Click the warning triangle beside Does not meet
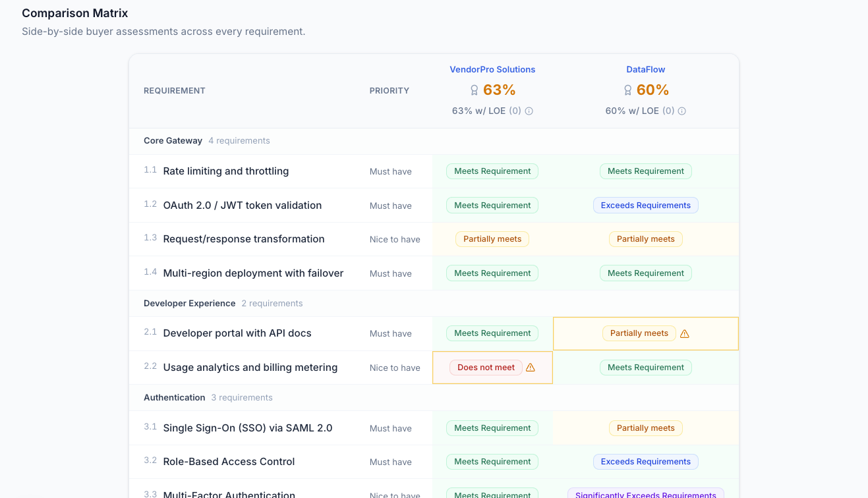Viewport: 868px width, 498px height. [531, 368]
